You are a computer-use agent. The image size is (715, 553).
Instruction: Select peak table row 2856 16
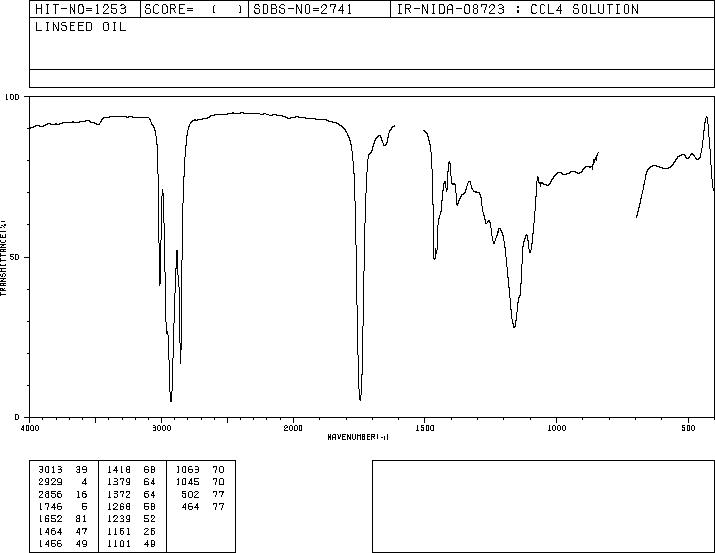pyautogui.click(x=63, y=495)
